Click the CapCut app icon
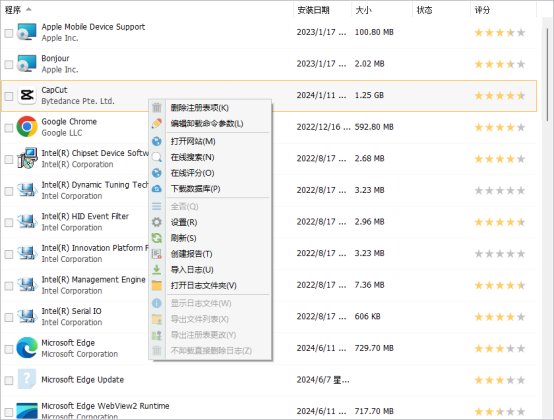This screenshot has width=554, height=420. (x=27, y=95)
